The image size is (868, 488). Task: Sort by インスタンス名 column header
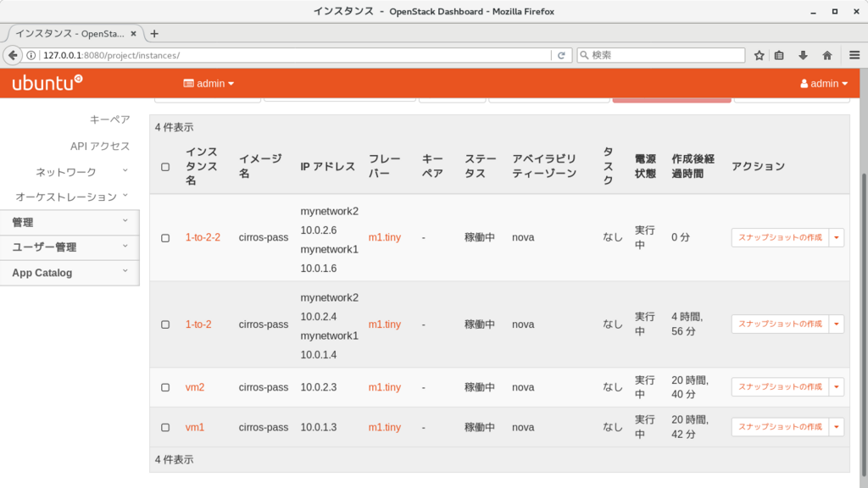202,166
